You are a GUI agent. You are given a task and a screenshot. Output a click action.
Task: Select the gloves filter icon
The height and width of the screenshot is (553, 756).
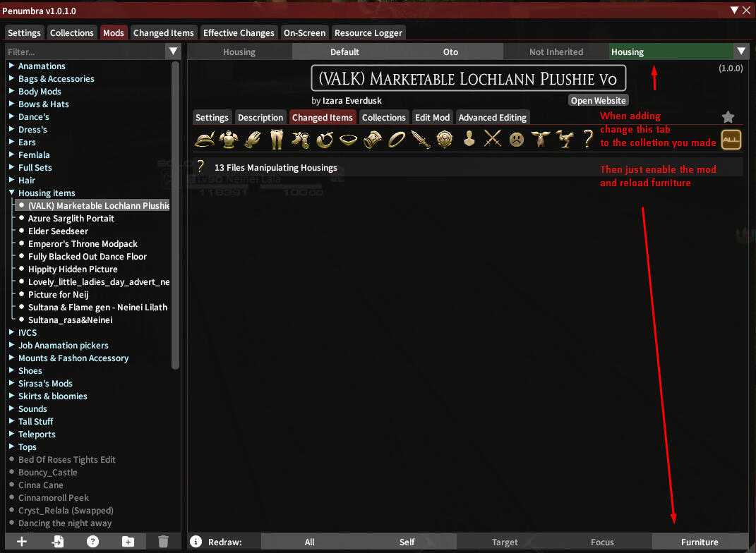(252, 139)
